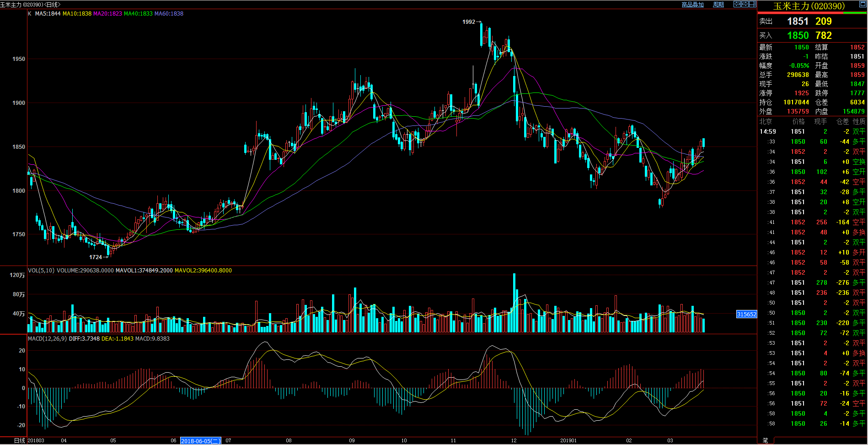868x445 pixels.
Task: Click the 仓差 value 6034
Action: 857,103
